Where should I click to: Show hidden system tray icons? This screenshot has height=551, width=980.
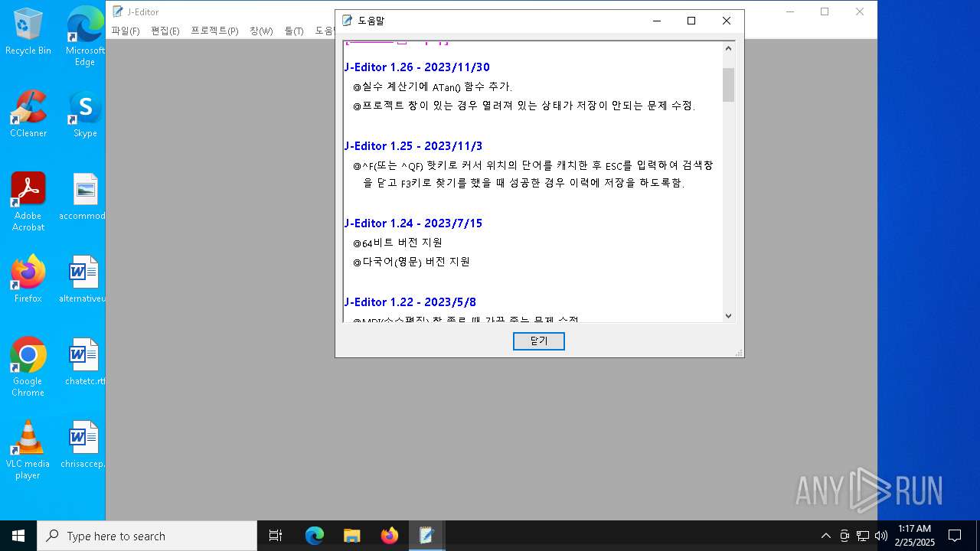(x=825, y=536)
